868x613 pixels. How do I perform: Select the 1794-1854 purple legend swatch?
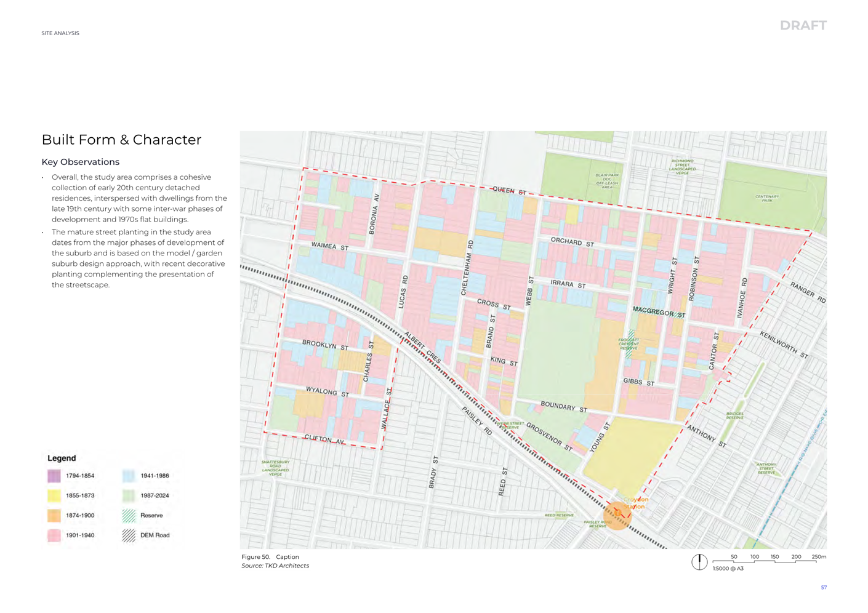(x=54, y=476)
